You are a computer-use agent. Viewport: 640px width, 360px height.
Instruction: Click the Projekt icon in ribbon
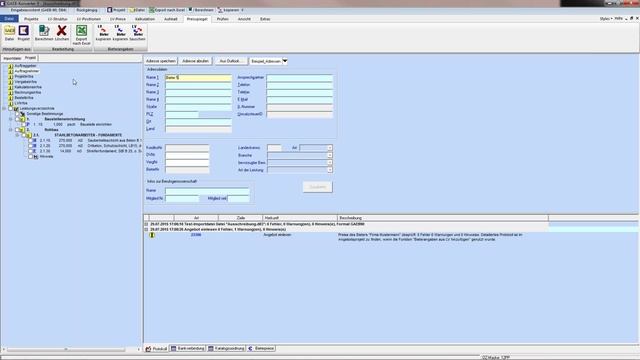coord(24,33)
